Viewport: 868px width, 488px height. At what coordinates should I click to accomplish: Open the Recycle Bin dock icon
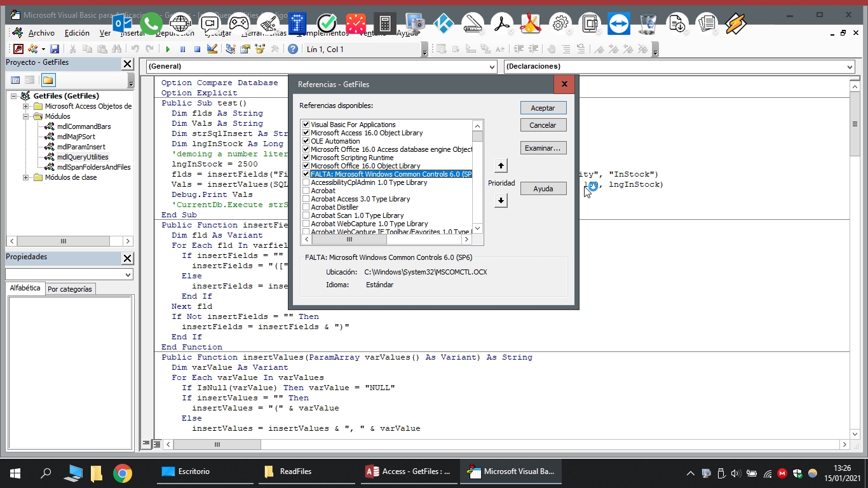coord(648,24)
